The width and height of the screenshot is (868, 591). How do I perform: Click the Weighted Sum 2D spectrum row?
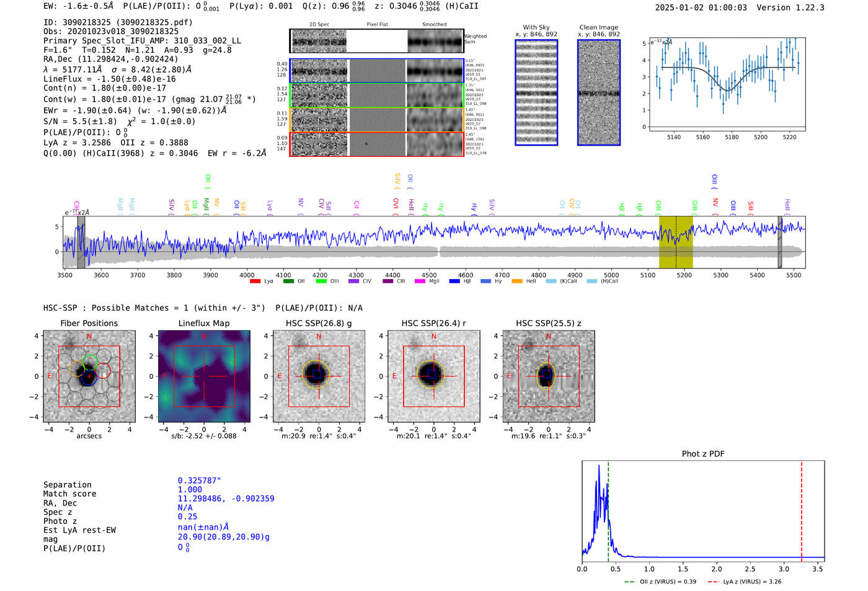376,41
